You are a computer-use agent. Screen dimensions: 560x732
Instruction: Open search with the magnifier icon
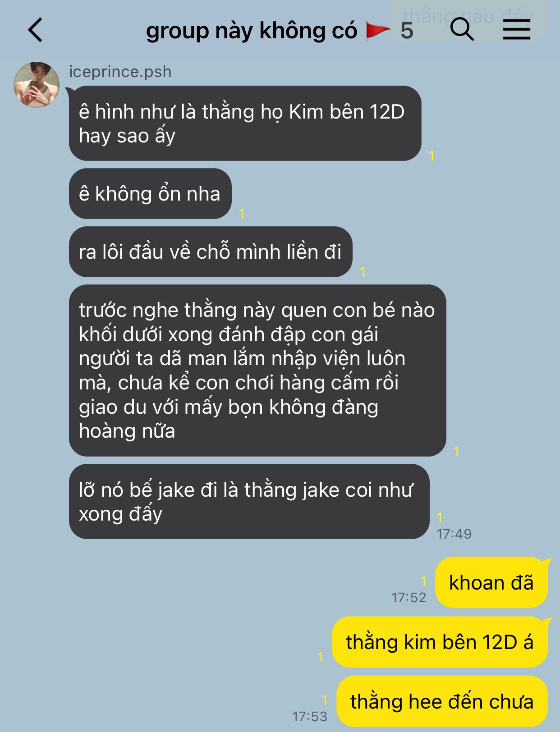tap(462, 30)
